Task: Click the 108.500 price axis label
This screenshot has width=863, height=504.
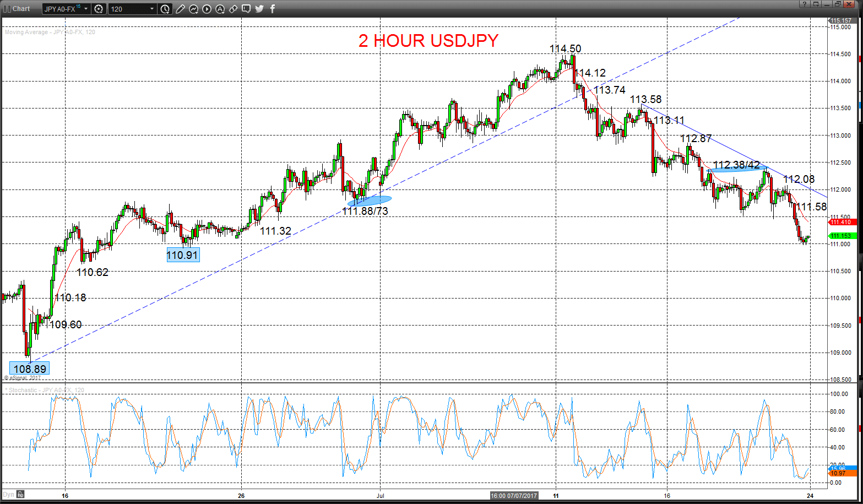Action: point(841,380)
